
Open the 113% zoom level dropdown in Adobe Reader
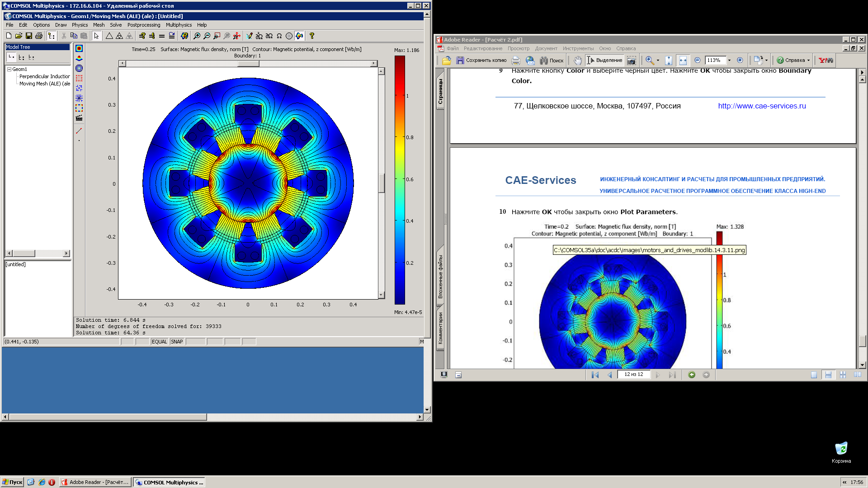click(729, 60)
